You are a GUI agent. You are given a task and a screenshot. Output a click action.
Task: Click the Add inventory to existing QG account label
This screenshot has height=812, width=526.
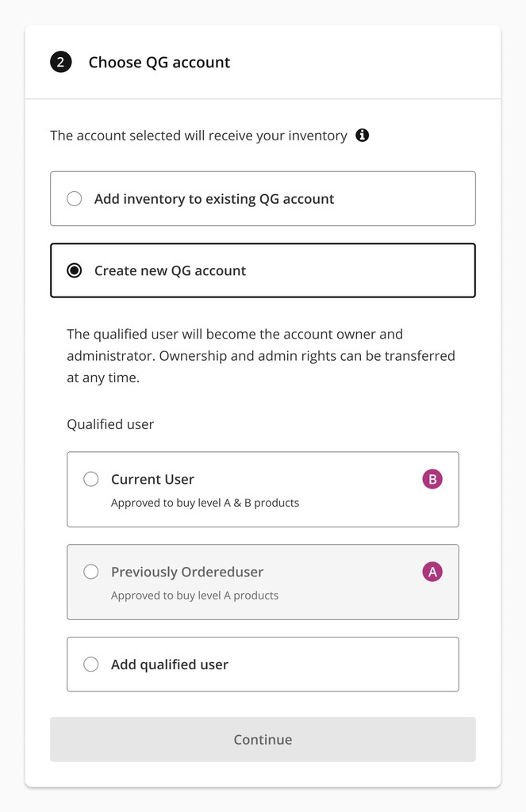(x=214, y=199)
